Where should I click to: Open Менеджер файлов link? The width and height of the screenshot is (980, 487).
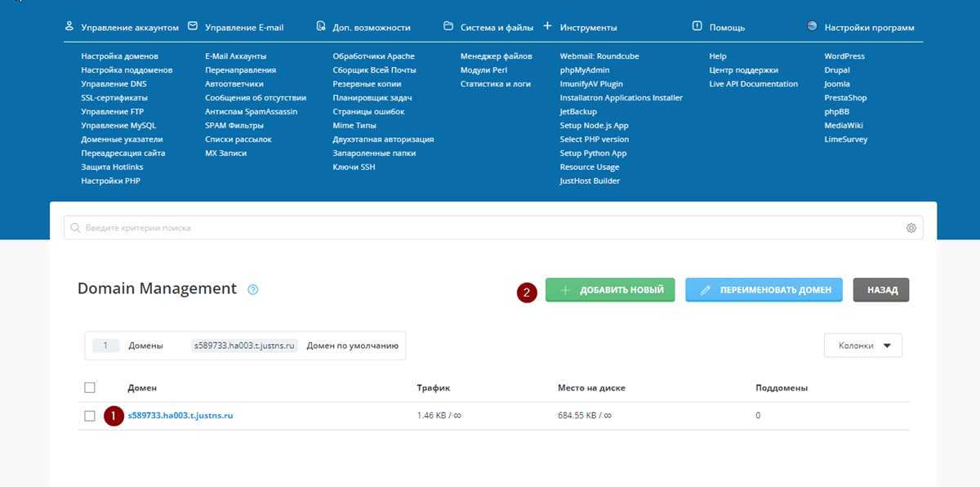[497, 56]
